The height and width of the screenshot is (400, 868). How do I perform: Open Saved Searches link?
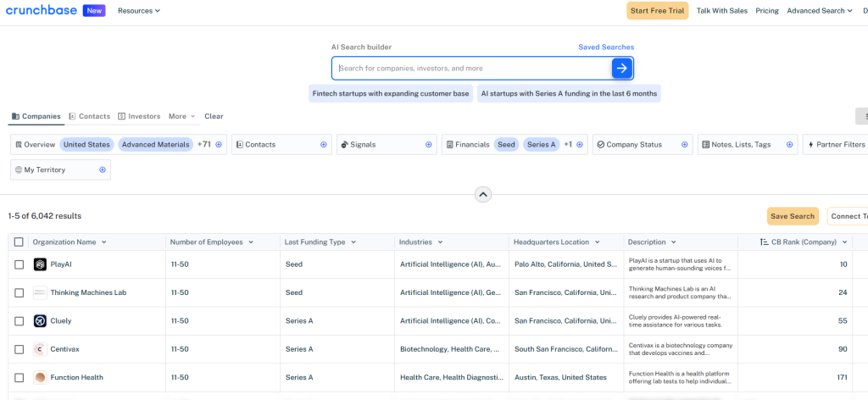click(x=606, y=47)
